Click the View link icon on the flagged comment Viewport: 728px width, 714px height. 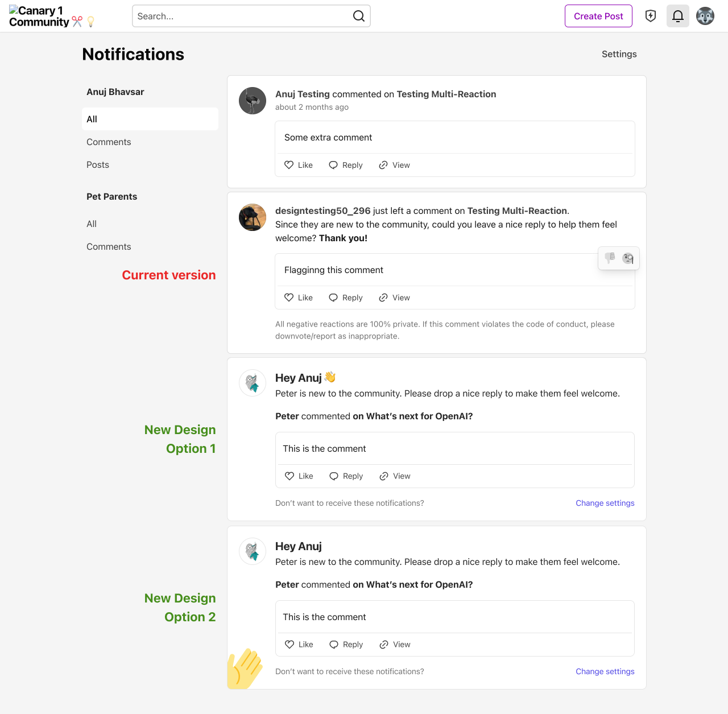point(383,297)
